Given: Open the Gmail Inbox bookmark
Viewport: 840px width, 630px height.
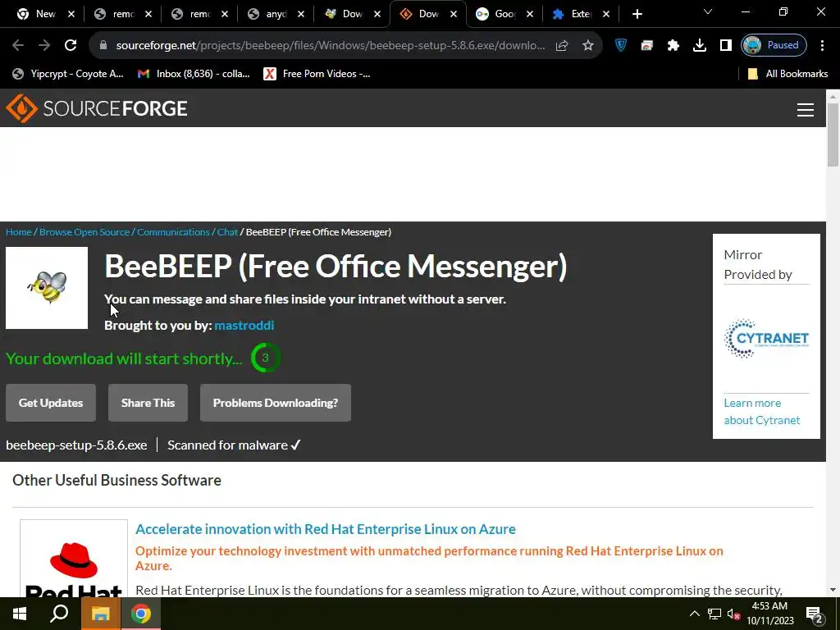Looking at the screenshot, I should [x=194, y=74].
